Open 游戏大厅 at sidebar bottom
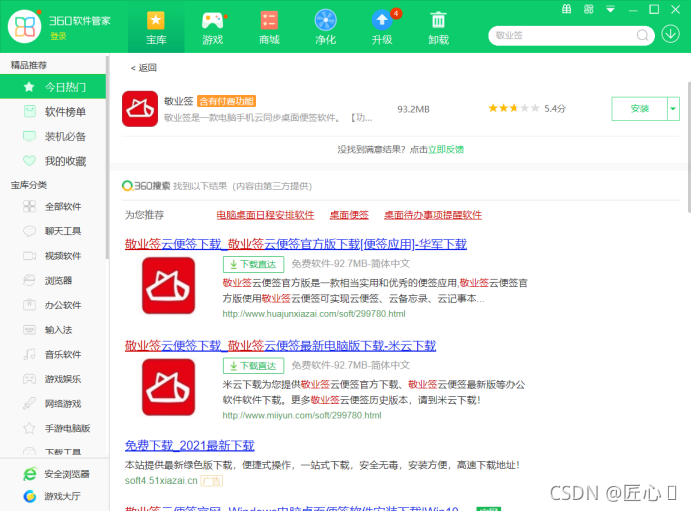 tap(52, 496)
